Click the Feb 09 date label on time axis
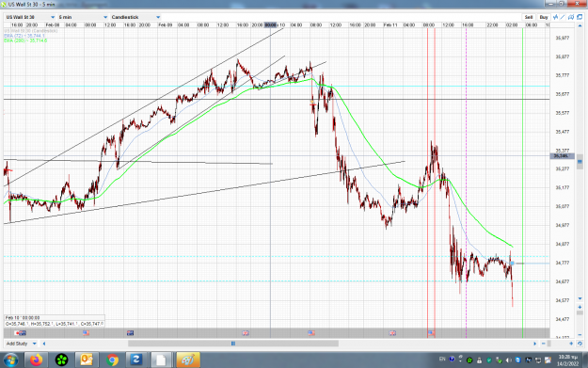 tap(166, 25)
